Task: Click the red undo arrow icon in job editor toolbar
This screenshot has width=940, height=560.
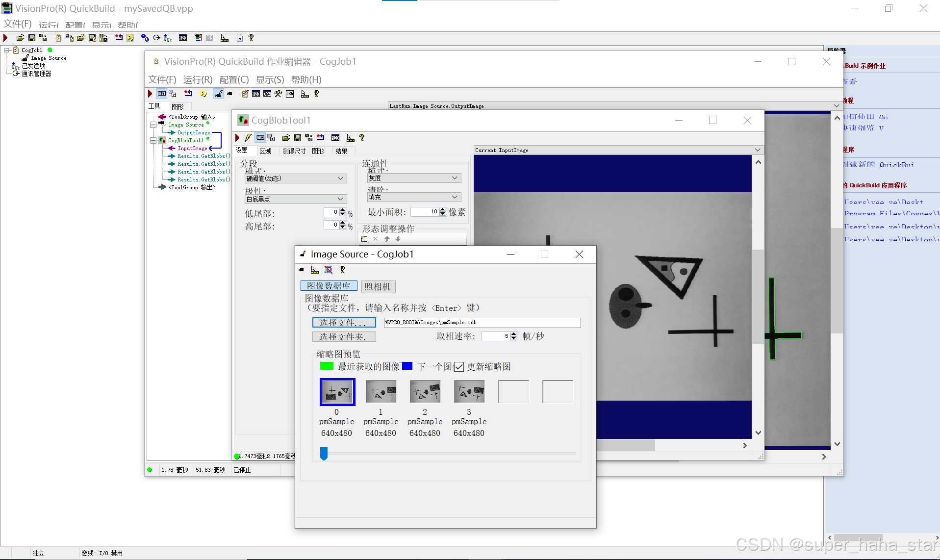Action: [188, 94]
